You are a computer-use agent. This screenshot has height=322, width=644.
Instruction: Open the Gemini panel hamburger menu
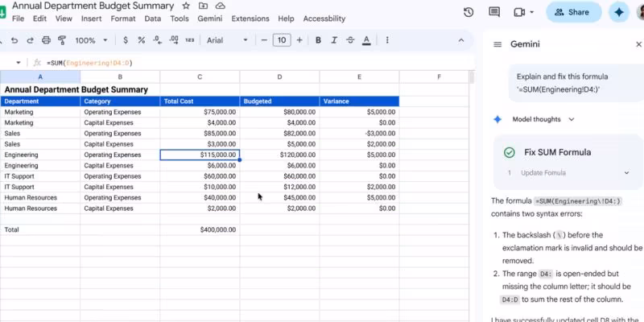pyautogui.click(x=497, y=44)
